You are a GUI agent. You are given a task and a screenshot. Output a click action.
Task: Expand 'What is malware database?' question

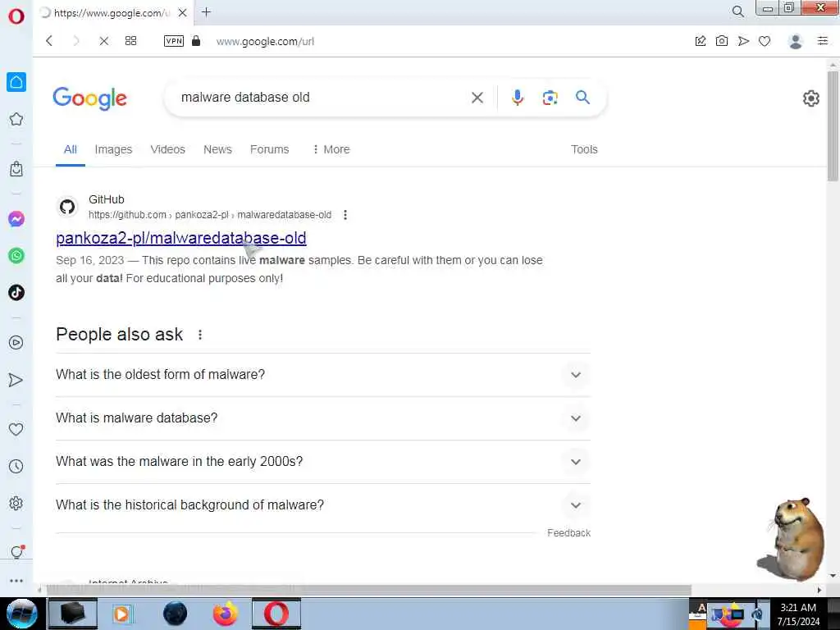[x=323, y=418]
